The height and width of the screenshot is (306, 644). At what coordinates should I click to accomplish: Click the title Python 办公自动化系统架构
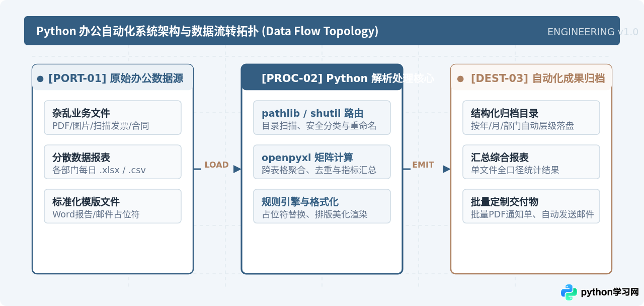(x=207, y=31)
